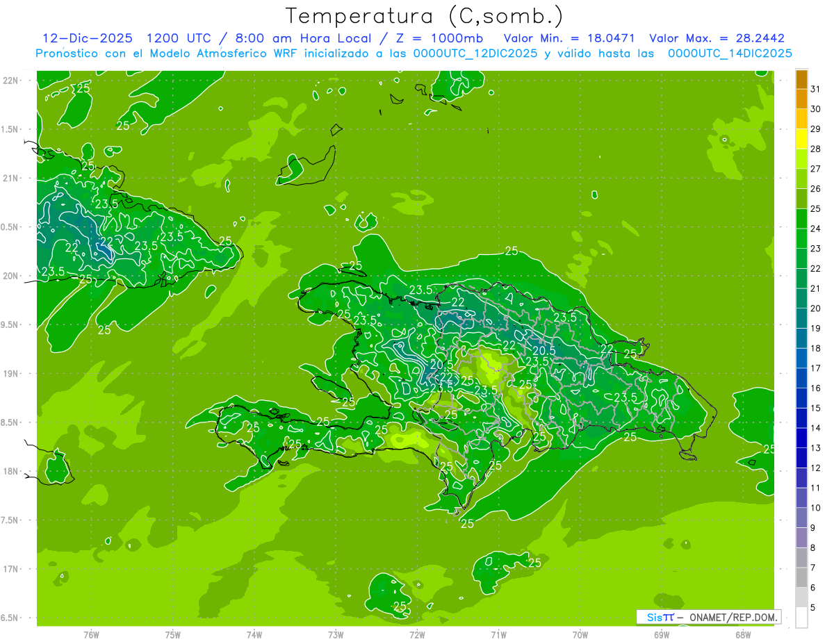Click legend scale value 31
Screen dimensions: 834x644
click(816, 89)
